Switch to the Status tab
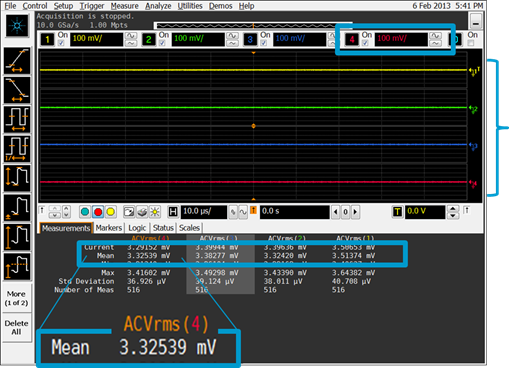Viewport: 509px width, 368px height. click(x=163, y=228)
